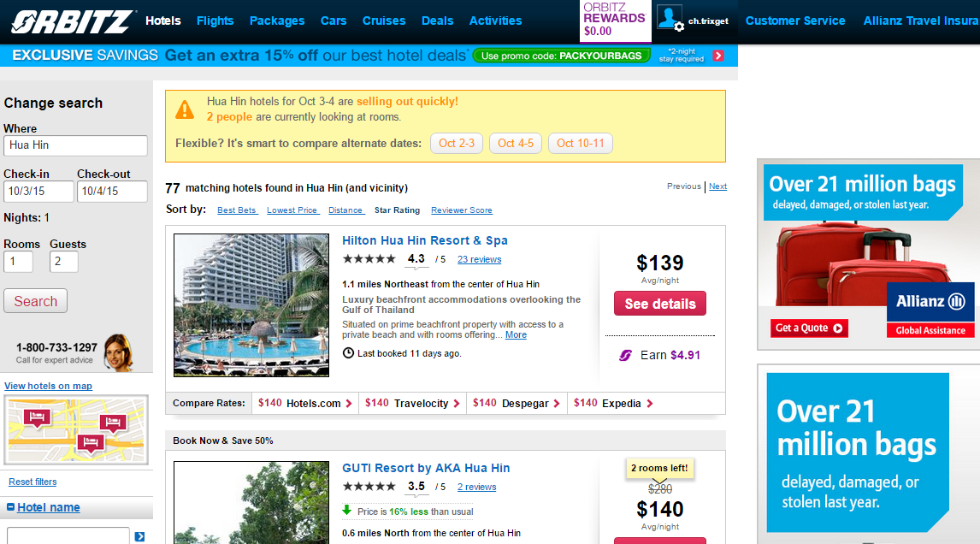The image size is (980, 544).
Task: Open Orbitz Rewards $0.00 panel
Action: point(615,20)
